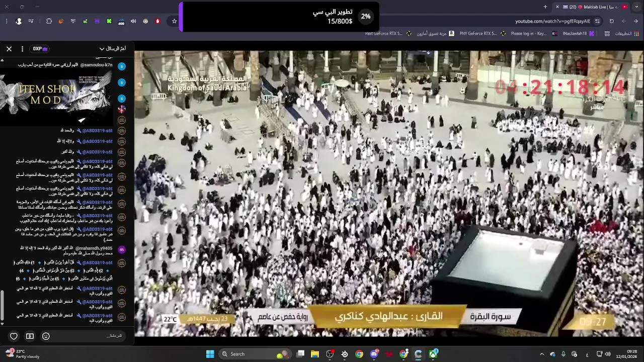Image resolution: width=644 pixels, height=362 pixels.
Task: Click the purple square extension icon
Action: [x=97, y=21]
